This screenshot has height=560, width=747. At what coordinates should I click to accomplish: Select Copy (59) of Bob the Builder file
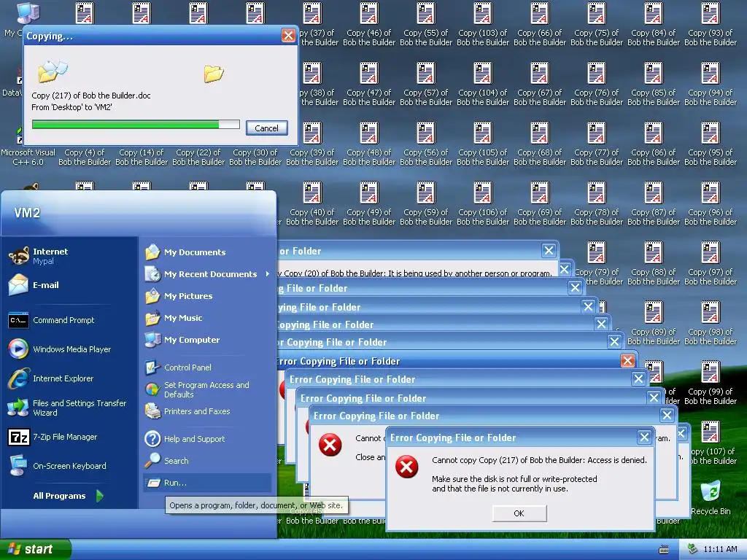click(426, 204)
